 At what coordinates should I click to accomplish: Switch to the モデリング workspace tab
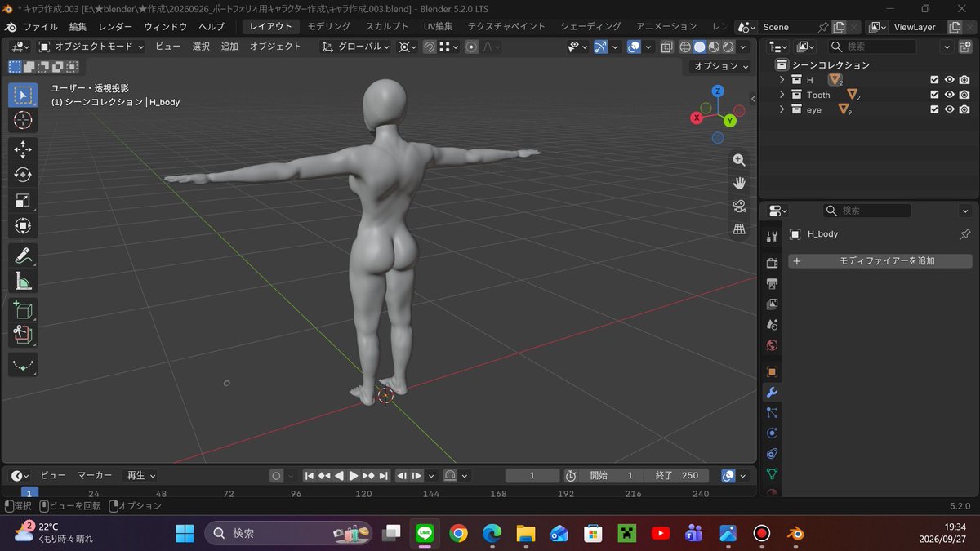pos(329,27)
